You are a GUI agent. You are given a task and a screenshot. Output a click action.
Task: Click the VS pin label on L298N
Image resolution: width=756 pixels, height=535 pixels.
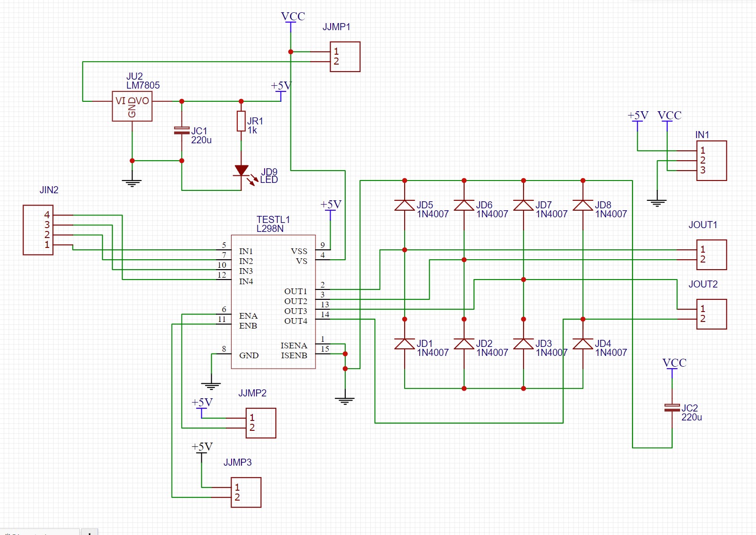click(x=301, y=261)
